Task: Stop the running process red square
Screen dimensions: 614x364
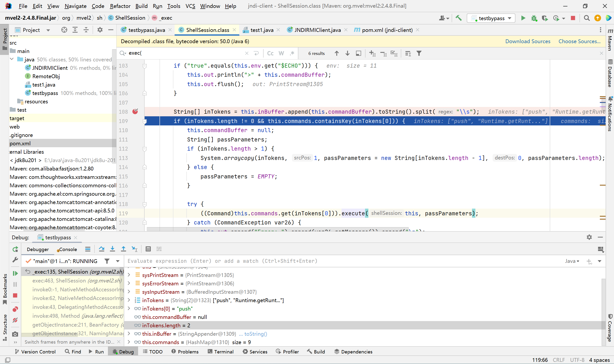Action: coord(573,18)
